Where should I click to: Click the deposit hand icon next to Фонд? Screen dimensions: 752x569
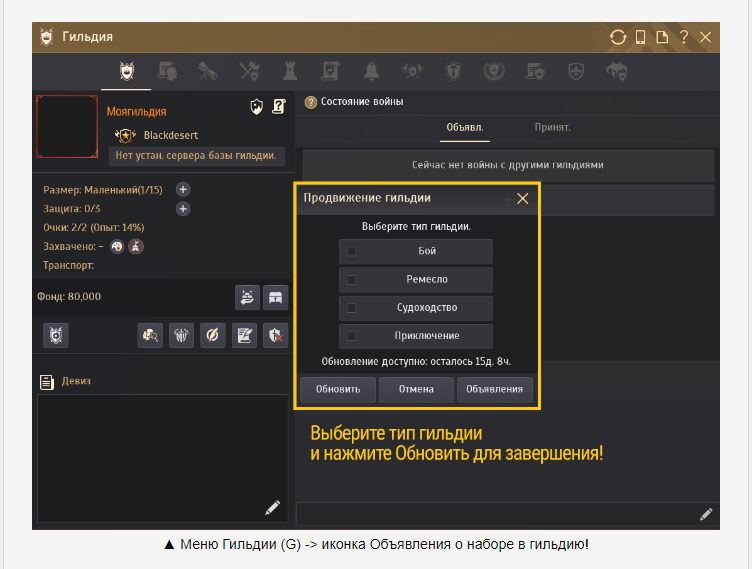tap(247, 297)
